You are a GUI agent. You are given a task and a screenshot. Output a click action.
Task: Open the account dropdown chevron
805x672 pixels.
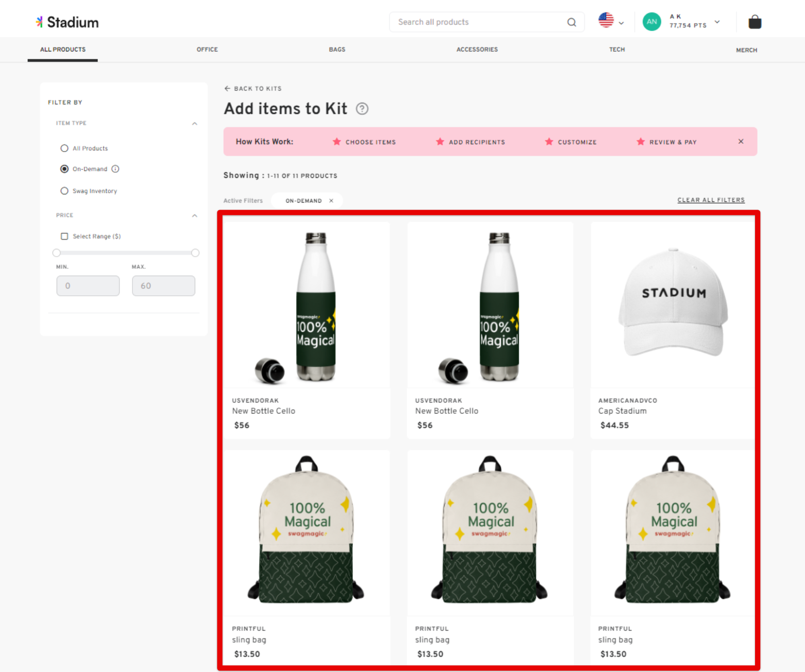(x=716, y=22)
